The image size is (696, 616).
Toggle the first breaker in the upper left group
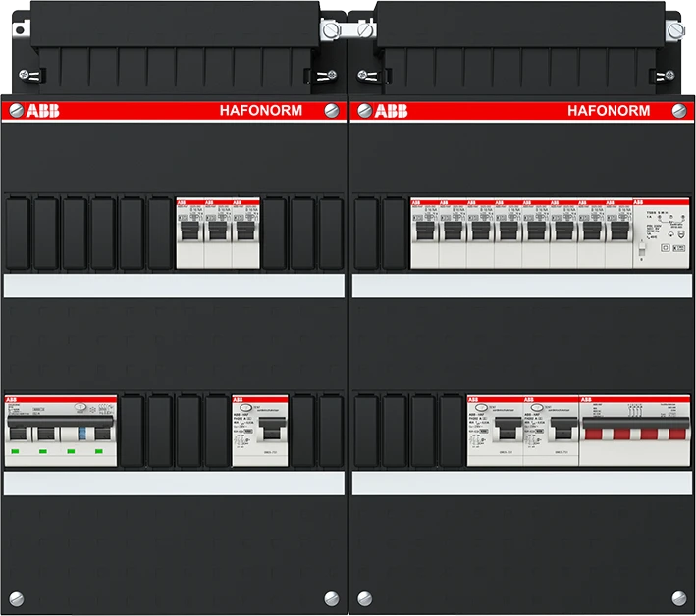(x=190, y=231)
